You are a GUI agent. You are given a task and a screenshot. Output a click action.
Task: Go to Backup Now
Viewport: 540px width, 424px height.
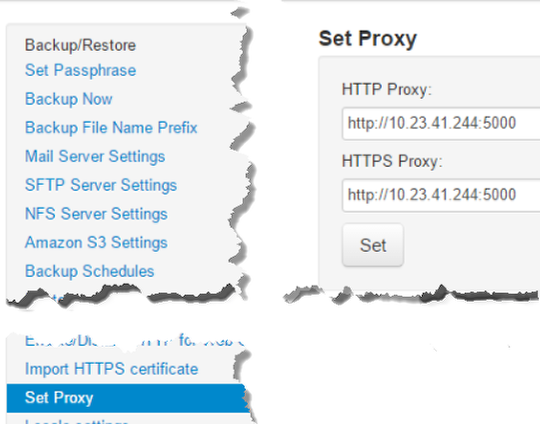[69, 99]
